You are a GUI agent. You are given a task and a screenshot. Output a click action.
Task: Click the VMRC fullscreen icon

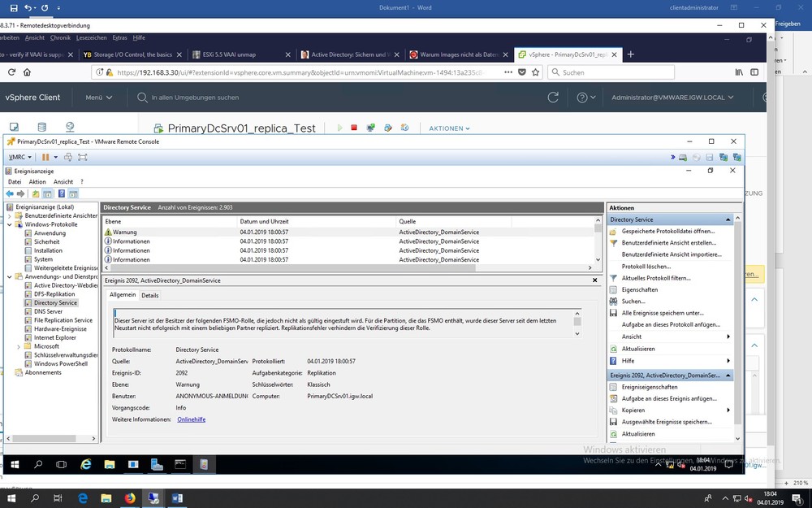click(81, 157)
